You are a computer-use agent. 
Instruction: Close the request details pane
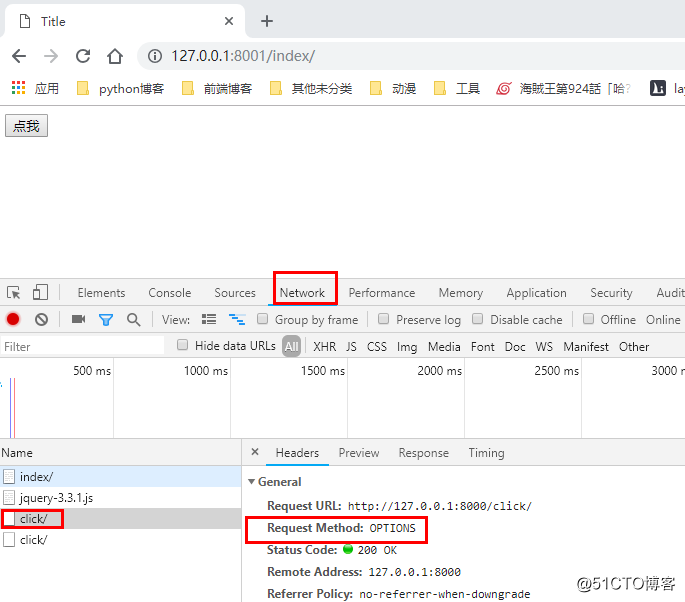click(x=255, y=452)
